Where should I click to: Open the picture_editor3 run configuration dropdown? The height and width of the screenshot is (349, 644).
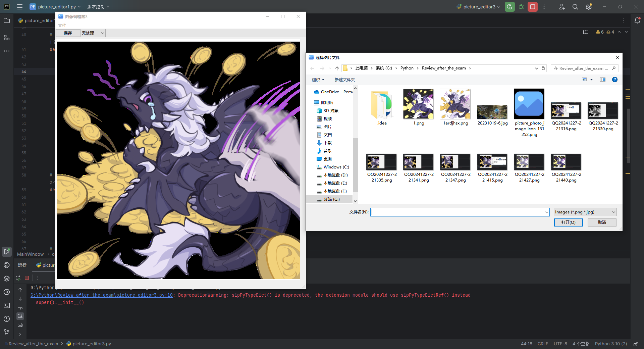tap(478, 7)
